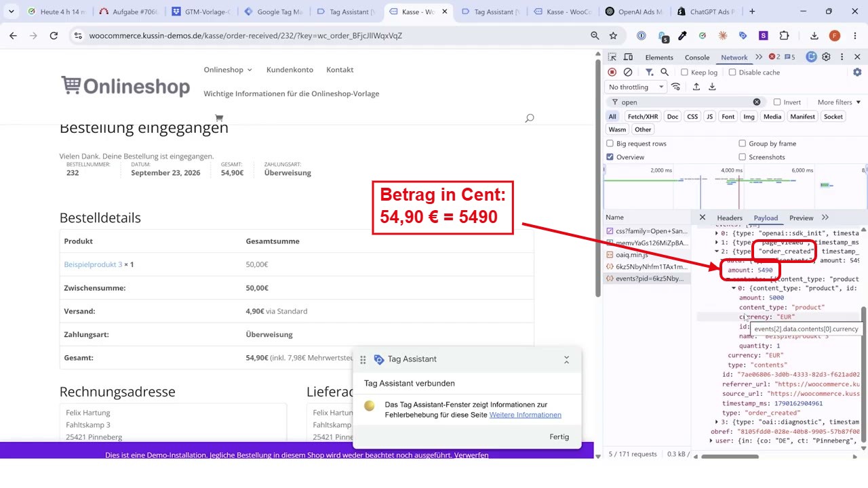Open DevTools settings gear icon

tap(826, 57)
